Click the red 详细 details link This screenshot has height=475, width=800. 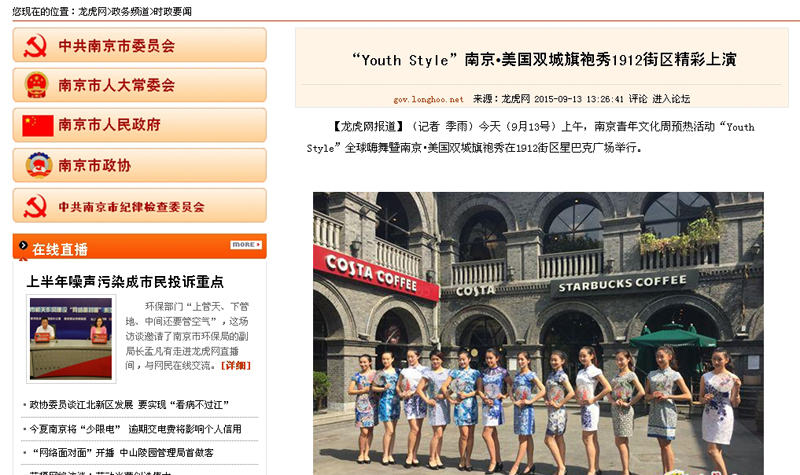tap(236, 365)
